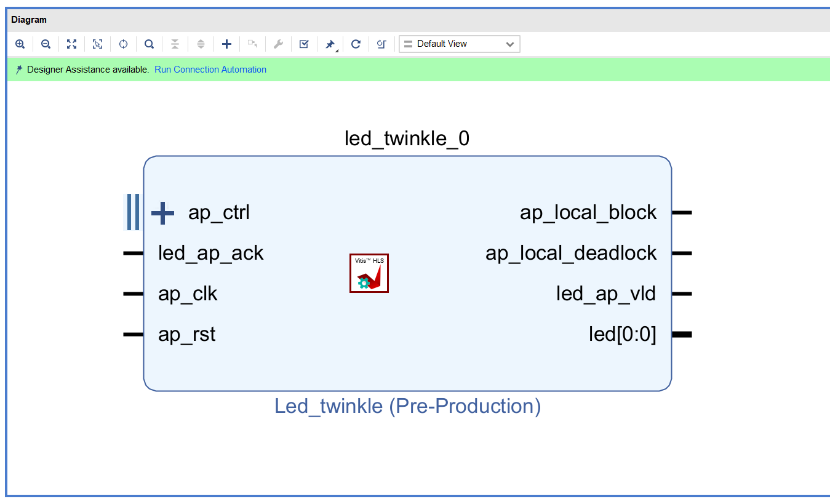Click the Led_twinkle (Pre-Production) label
The image size is (830, 504).
pyautogui.click(x=407, y=406)
